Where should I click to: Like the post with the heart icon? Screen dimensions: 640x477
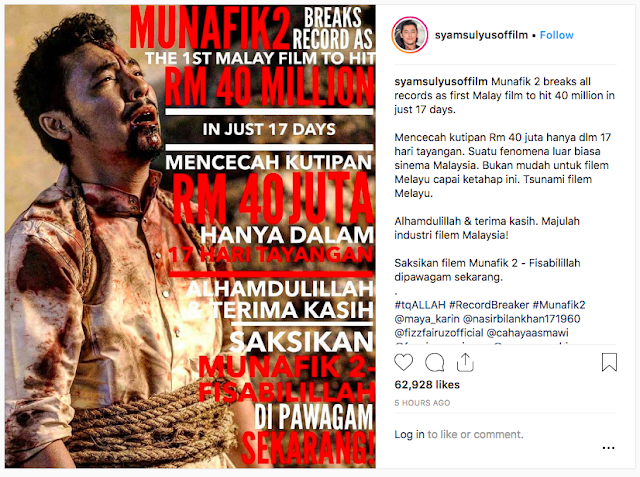(404, 362)
